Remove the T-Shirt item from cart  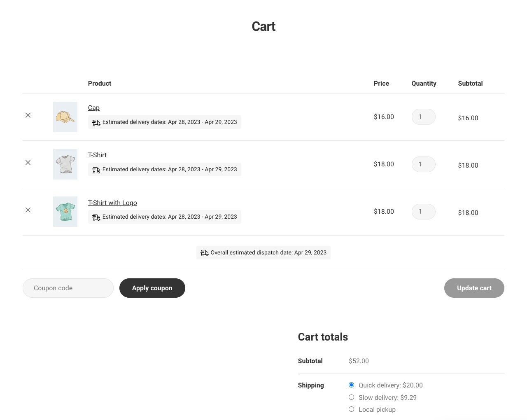point(28,163)
